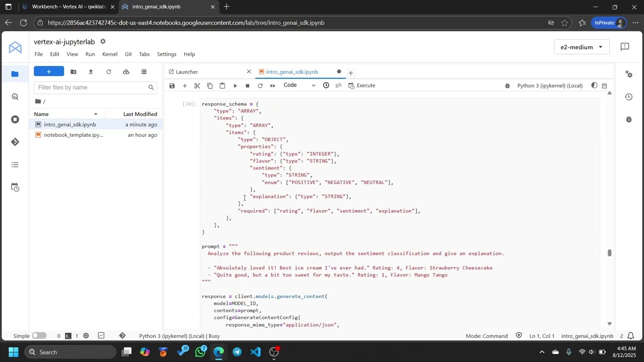Open the cell type Code dropdown

[299, 85]
